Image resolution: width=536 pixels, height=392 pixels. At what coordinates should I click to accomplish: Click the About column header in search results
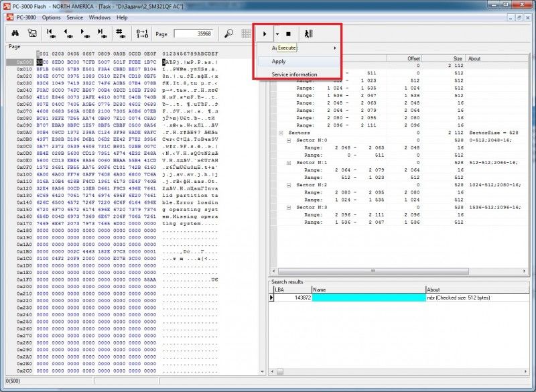477,289
